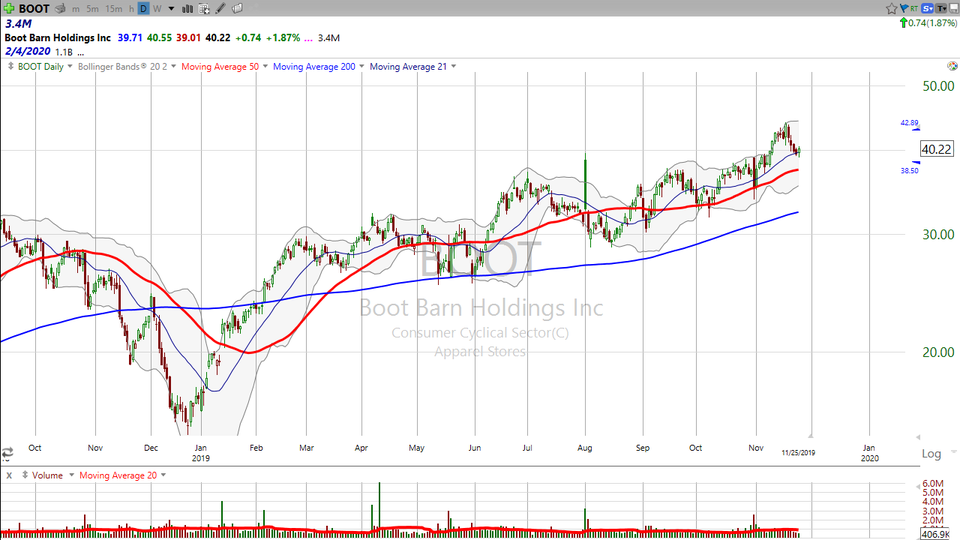Click the BOOT ticker symbol in the title bar

coord(34,9)
